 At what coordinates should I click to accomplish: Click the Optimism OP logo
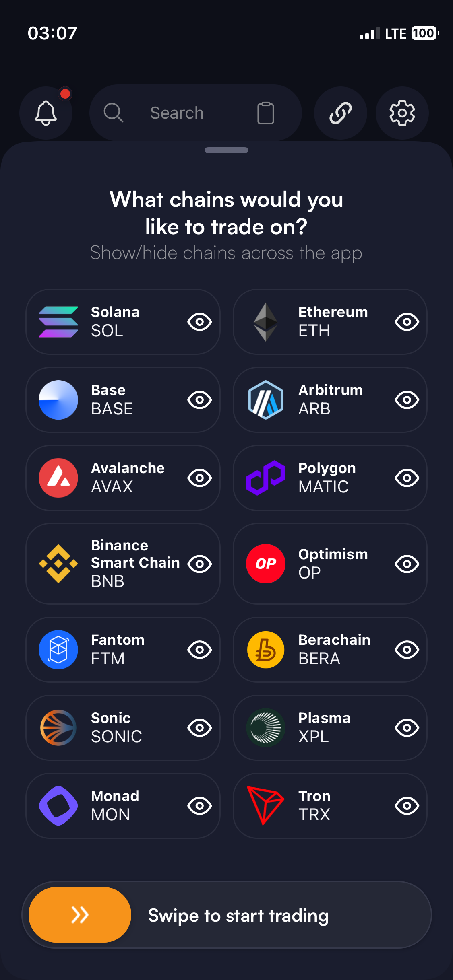click(265, 564)
